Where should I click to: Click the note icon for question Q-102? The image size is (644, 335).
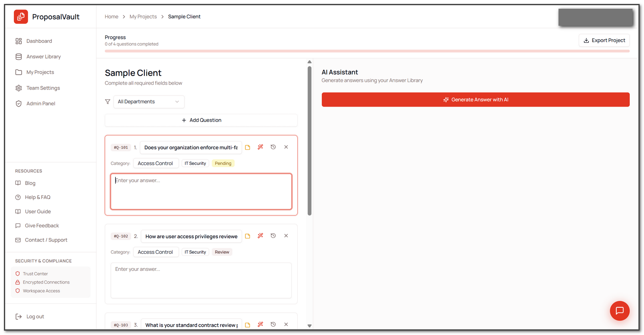pos(248,236)
